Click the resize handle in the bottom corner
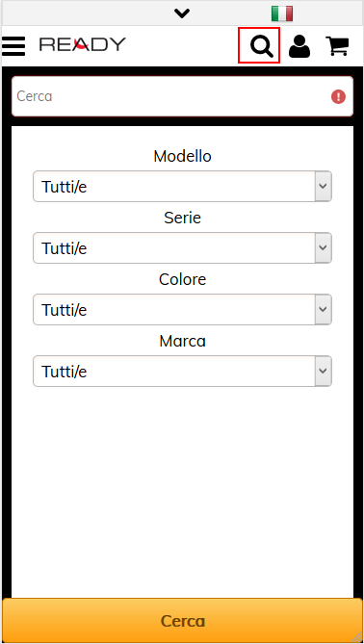This screenshot has width=364, height=644. [x=357, y=638]
